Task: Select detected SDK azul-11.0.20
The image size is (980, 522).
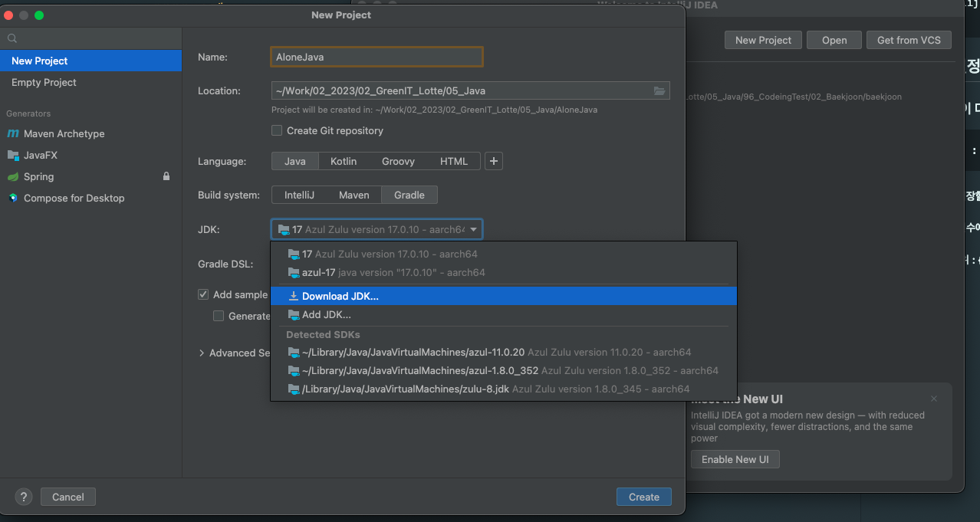Action: 503,352
